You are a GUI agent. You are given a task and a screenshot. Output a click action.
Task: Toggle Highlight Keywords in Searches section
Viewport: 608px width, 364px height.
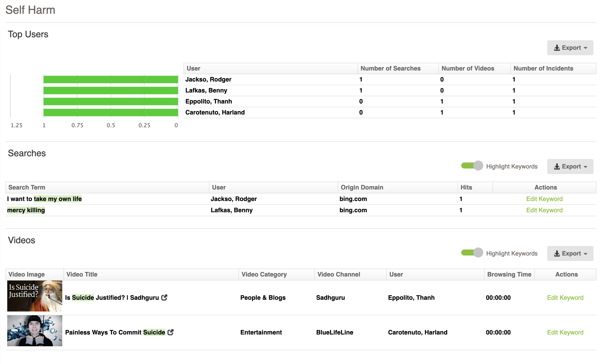pyautogui.click(x=472, y=166)
